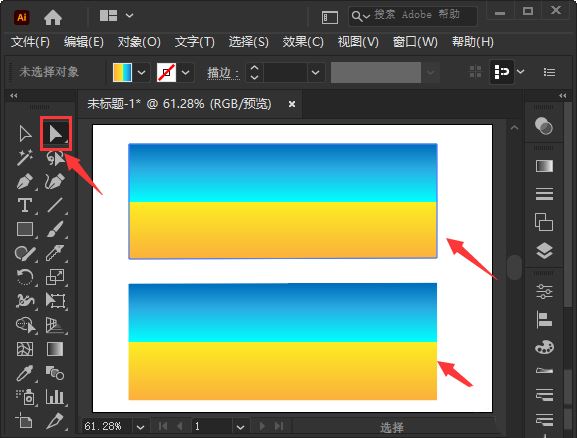The width and height of the screenshot is (577, 438).
Task: Open the artboard number dropdown
Action: (x=240, y=427)
